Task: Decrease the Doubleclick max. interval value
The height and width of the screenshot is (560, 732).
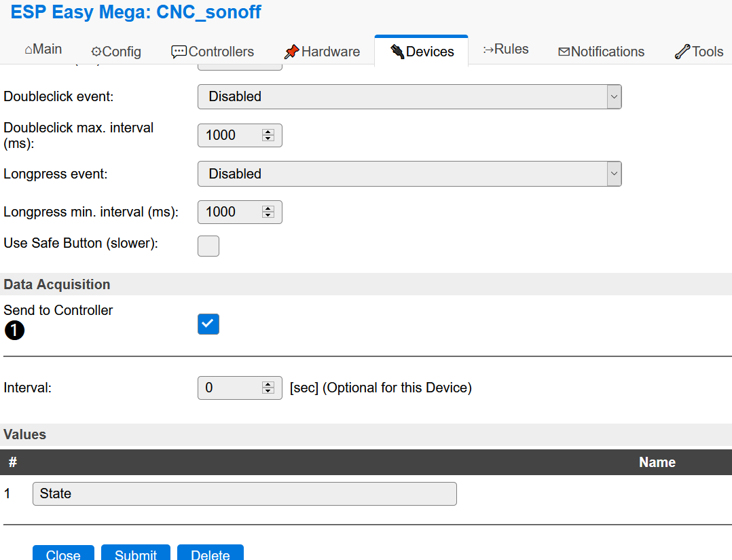Action: (x=268, y=138)
